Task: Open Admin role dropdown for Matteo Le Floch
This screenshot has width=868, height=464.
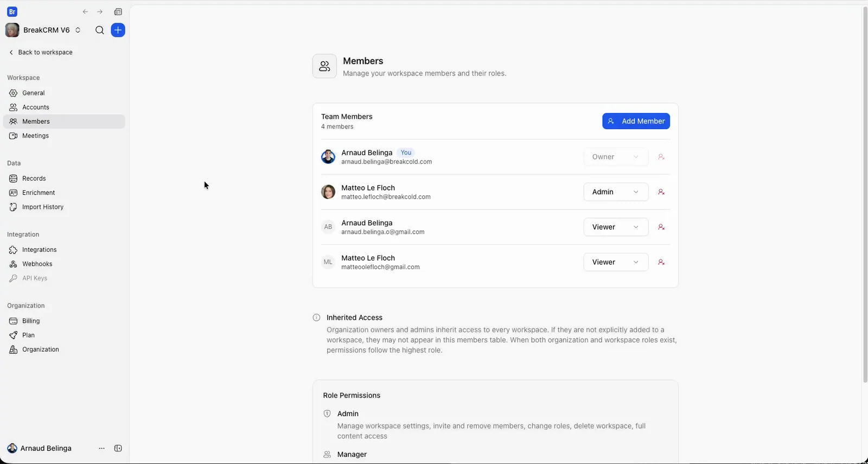Action: tap(616, 192)
